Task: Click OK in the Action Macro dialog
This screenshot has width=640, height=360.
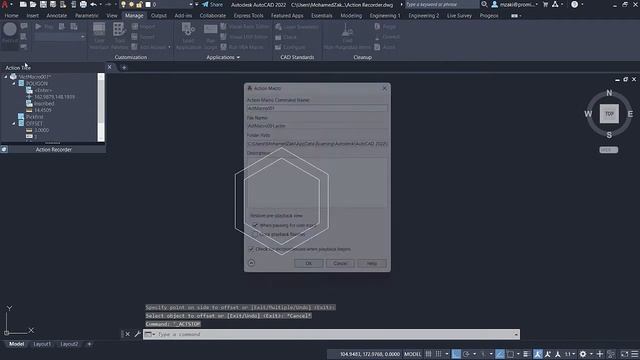Action: click(309, 263)
